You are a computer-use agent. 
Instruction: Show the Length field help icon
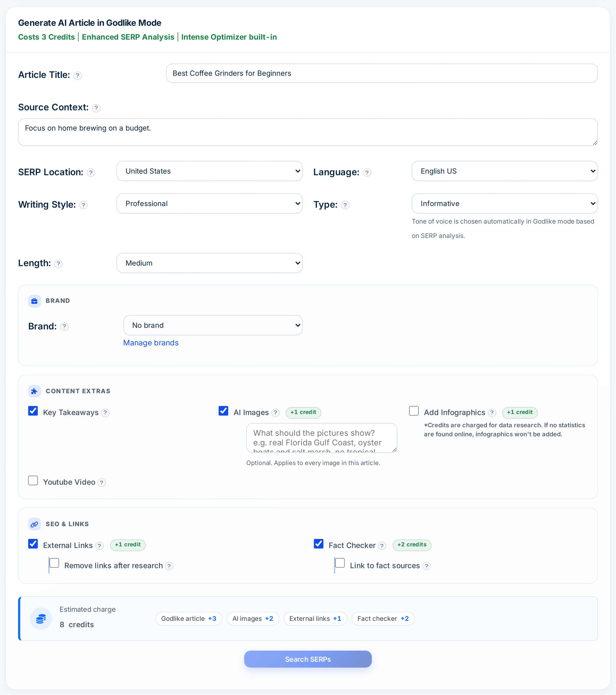[59, 264]
